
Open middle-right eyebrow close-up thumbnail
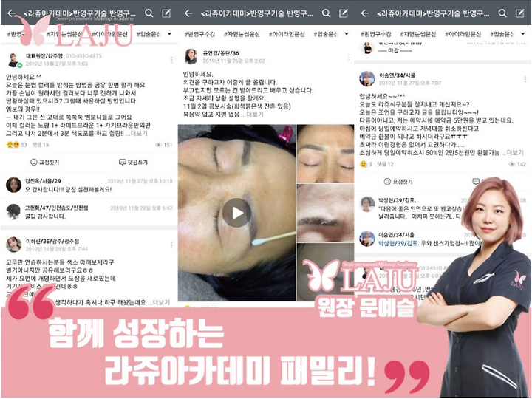pos(325,213)
